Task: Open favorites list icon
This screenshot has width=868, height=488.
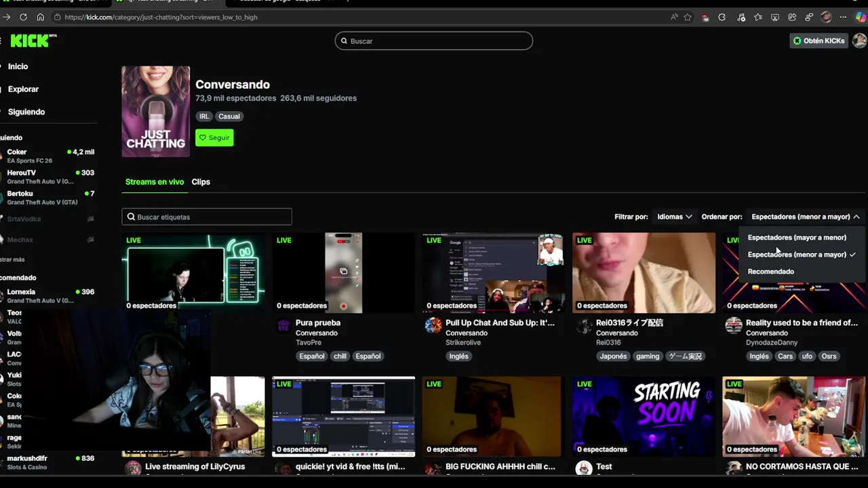Action: point(758,17)
